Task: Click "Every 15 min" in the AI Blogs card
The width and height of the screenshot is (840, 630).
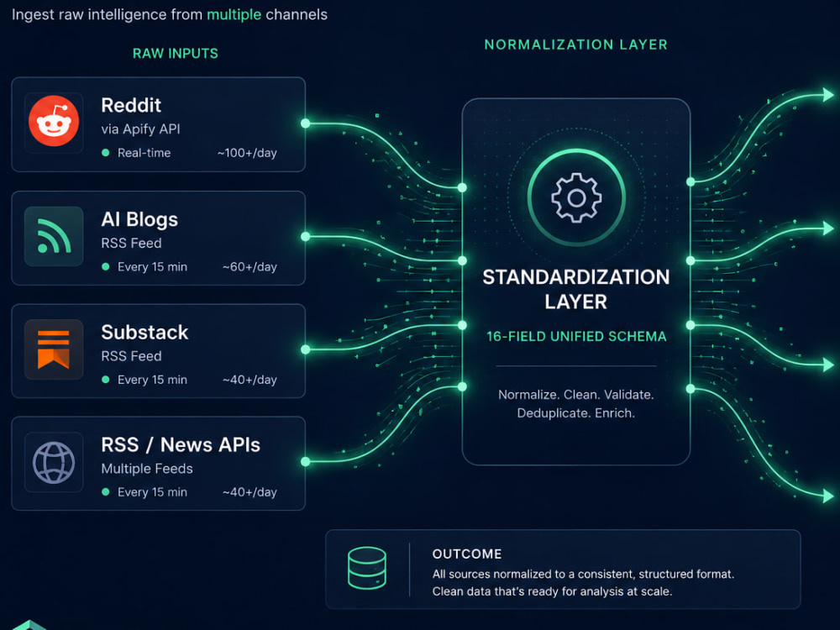Action: [153, 267]
